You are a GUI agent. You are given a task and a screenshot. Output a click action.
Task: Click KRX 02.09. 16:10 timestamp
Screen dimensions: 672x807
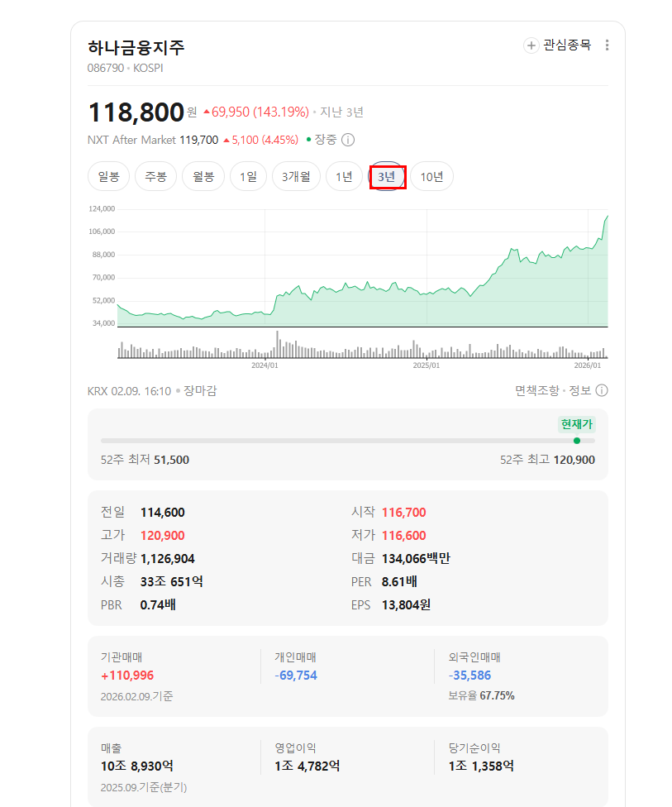pos(129,391)
